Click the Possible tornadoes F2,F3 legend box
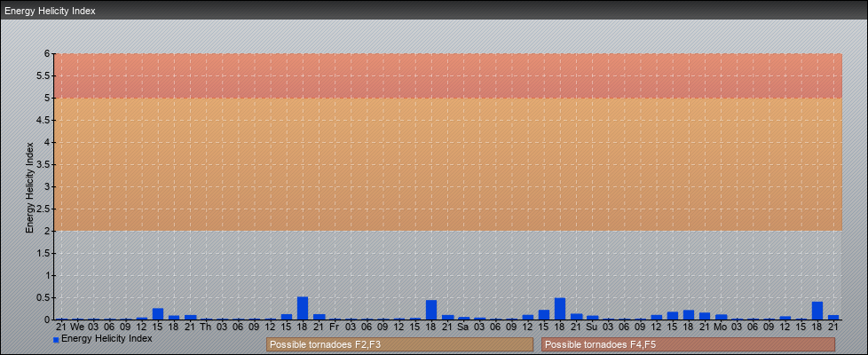 tap(399, 344)
